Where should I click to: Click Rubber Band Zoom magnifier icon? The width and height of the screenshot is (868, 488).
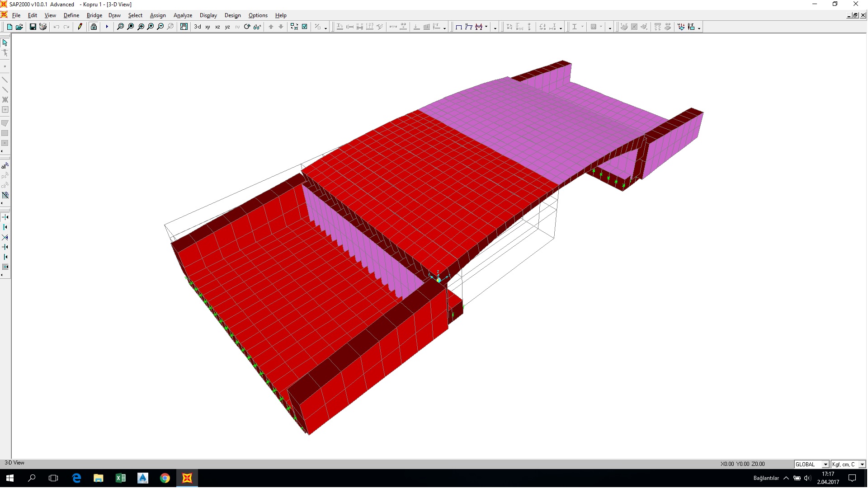pyautogui.click(x=120, y=27)
